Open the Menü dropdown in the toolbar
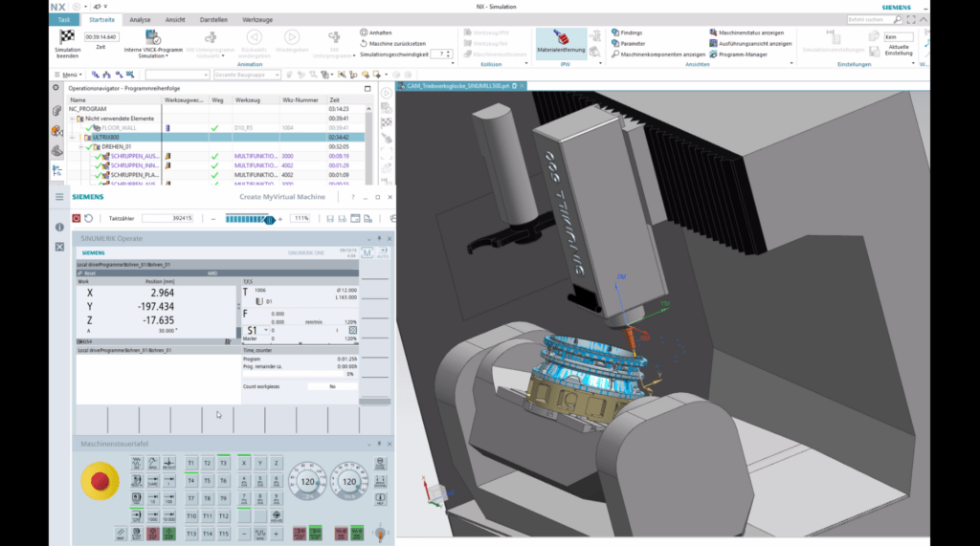 pos(69,75)
